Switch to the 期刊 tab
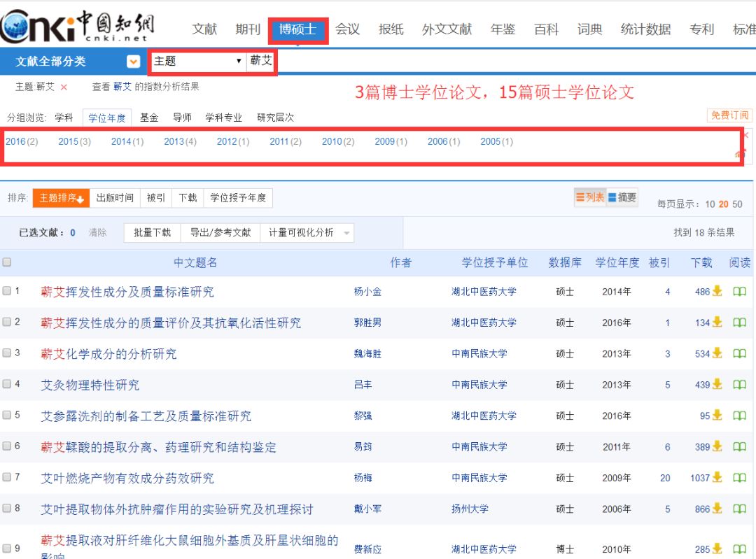 click(248, 29)
